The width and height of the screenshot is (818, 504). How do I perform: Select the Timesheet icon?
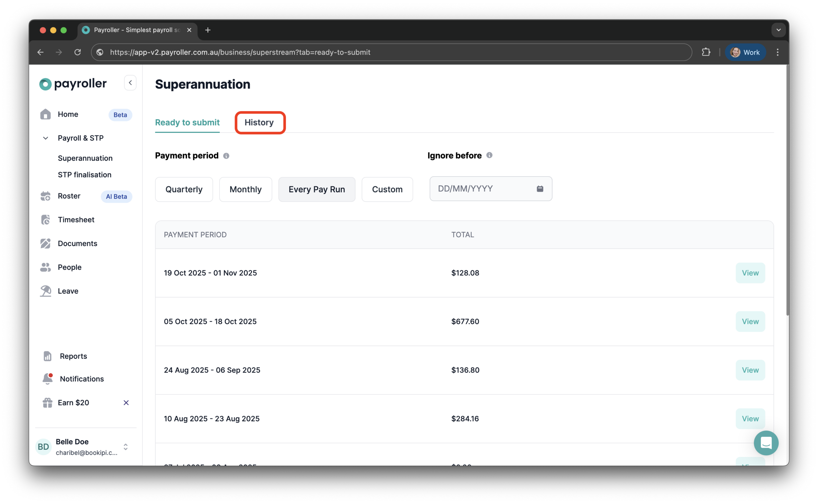pyautogui.click(x=45, y=219)
